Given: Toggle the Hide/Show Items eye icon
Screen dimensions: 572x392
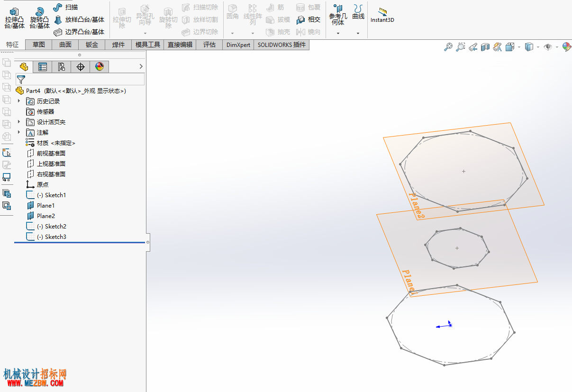Looking at the screenshot, I should pos(548,47).
